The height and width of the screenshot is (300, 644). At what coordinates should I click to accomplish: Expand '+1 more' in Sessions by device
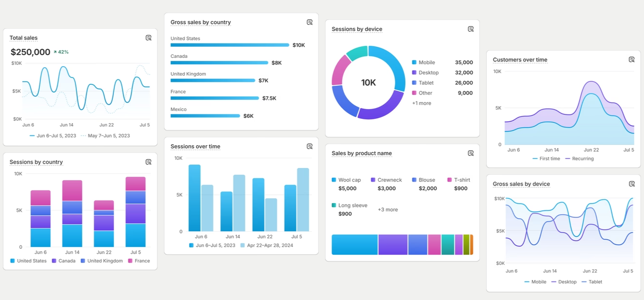(x=422, y=103)
